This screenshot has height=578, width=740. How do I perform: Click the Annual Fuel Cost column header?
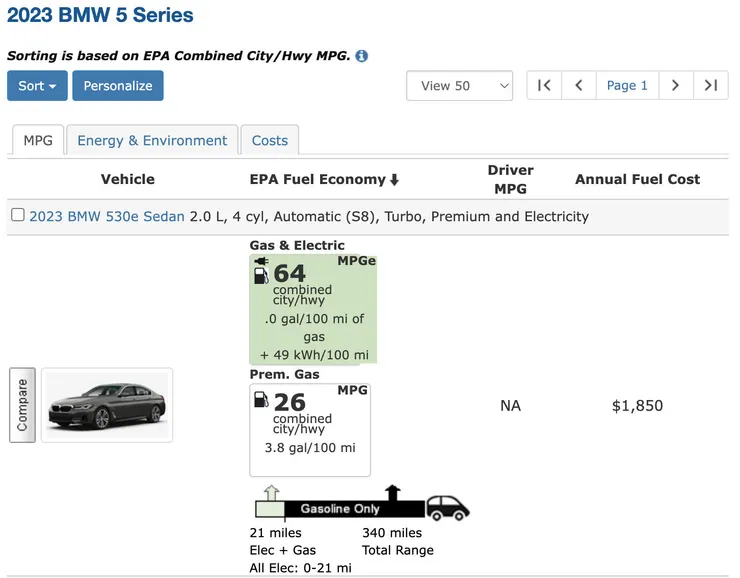(x=637, y=179)
